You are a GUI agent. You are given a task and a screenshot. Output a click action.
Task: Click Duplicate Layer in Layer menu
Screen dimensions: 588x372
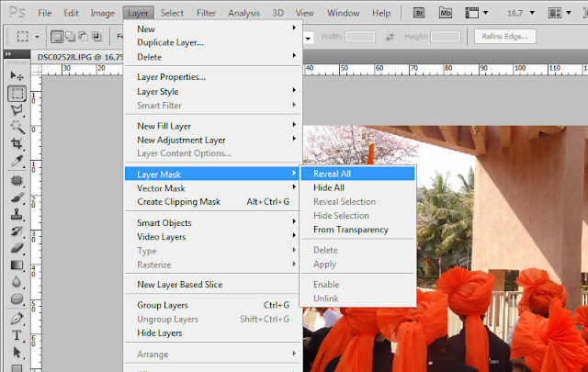[213, 43]
